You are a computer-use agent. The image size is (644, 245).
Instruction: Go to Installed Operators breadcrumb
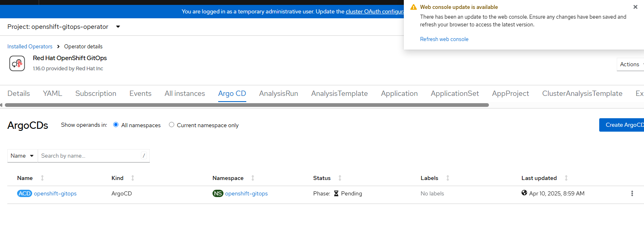click(x=30, y=46)
